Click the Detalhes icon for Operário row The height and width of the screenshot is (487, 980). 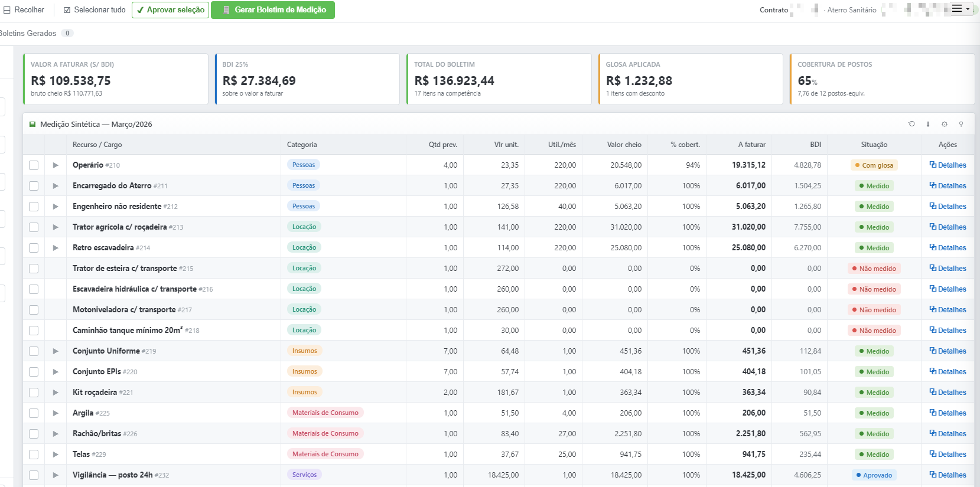pos(933,165)
